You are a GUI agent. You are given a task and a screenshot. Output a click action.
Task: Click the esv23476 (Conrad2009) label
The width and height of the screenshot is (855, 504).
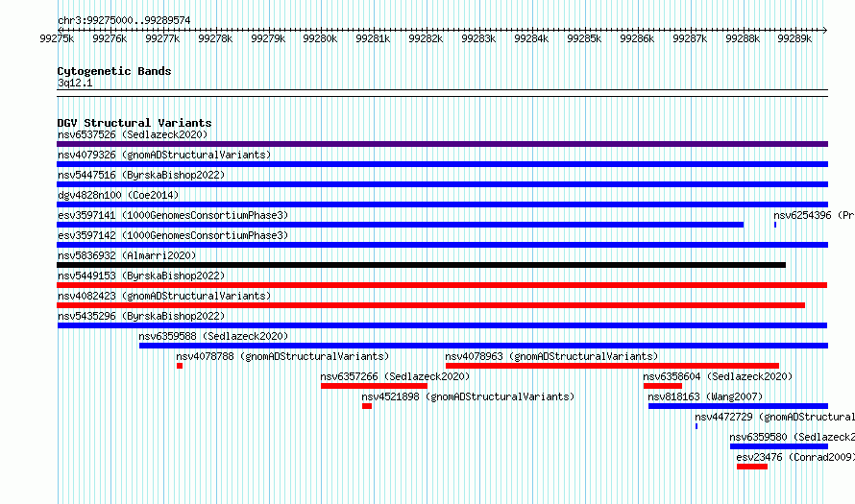point(795,457)
